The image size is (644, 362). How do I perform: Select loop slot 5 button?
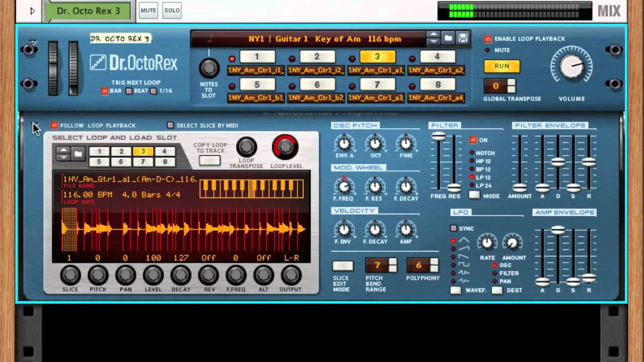[x=257, y=84]
